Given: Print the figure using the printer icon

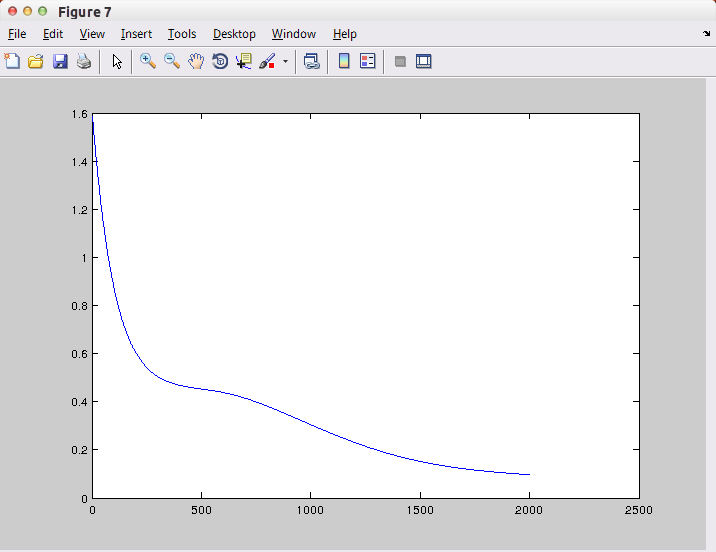Looking at the screenshot, I should click(x=84, y=61).
